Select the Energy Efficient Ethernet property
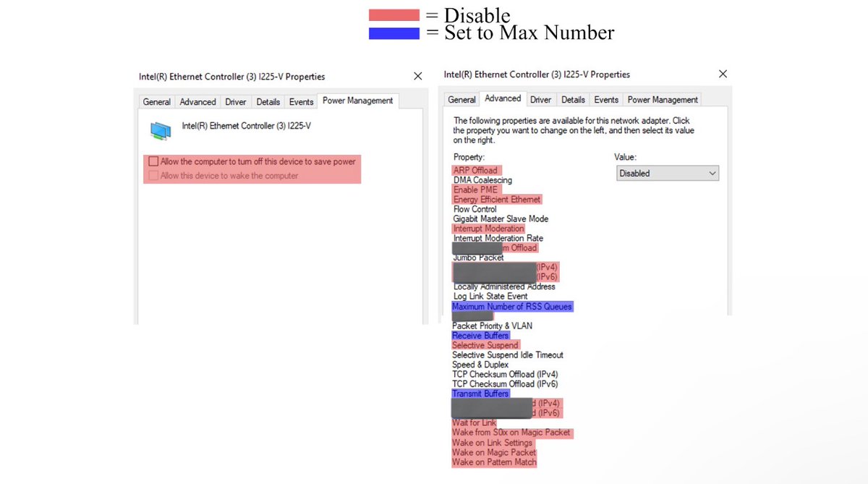 point(497,200)
